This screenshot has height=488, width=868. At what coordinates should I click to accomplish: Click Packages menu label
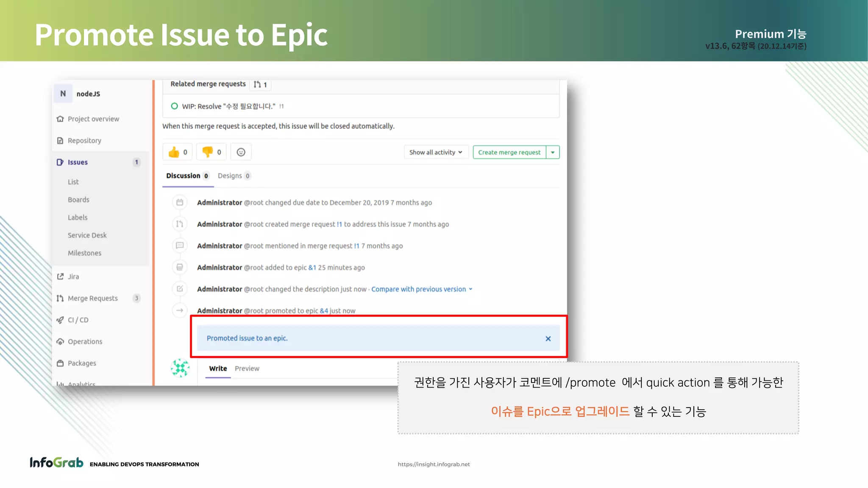point(82,363)
